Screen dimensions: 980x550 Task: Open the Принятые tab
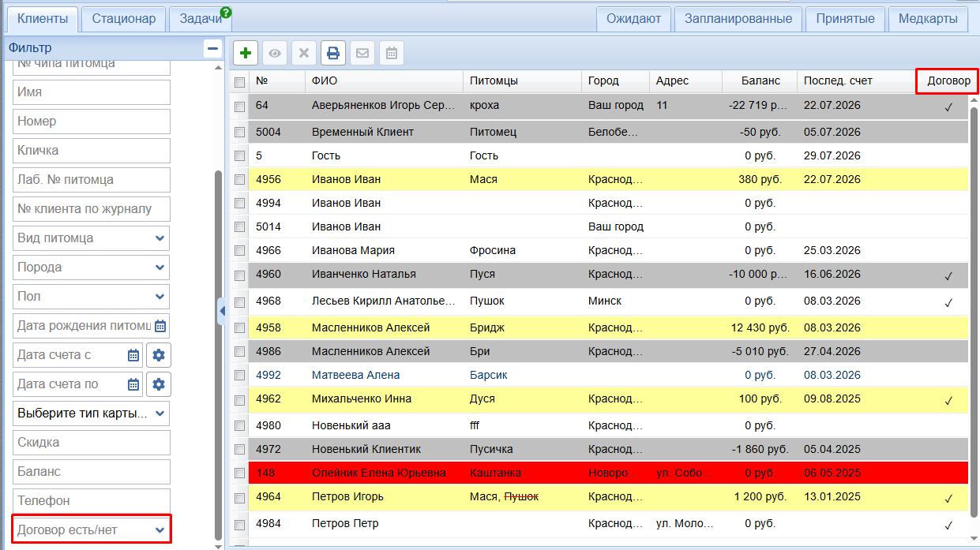845,18
